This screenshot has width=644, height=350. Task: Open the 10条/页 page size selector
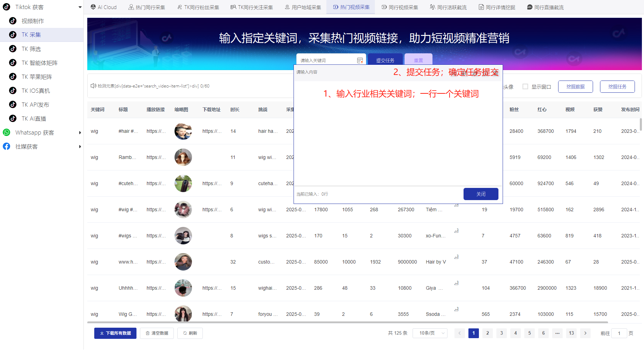pos(430,333)
